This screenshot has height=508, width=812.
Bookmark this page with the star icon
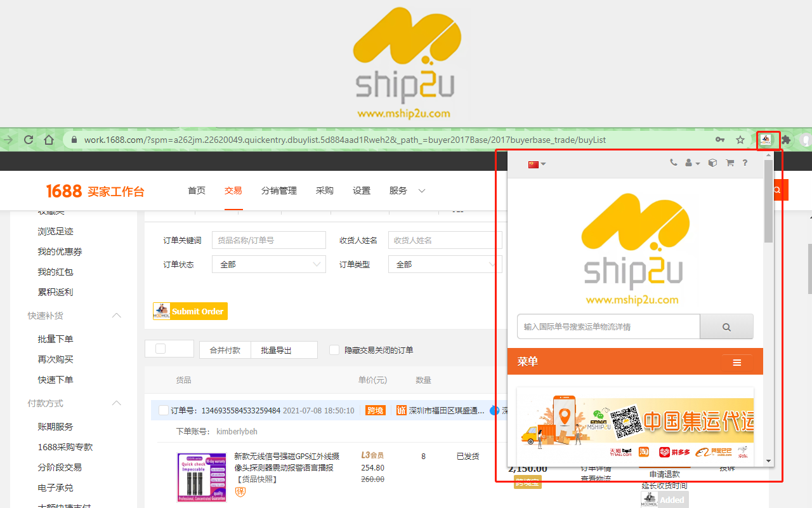[x=740, y=140]
